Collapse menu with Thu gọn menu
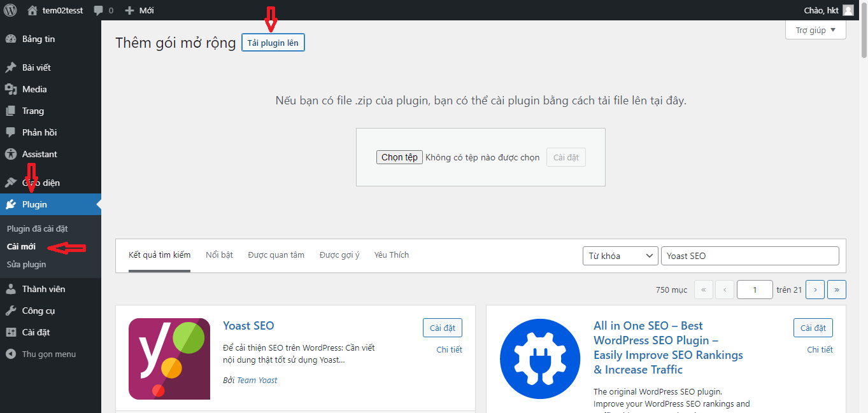 point(48,354)
